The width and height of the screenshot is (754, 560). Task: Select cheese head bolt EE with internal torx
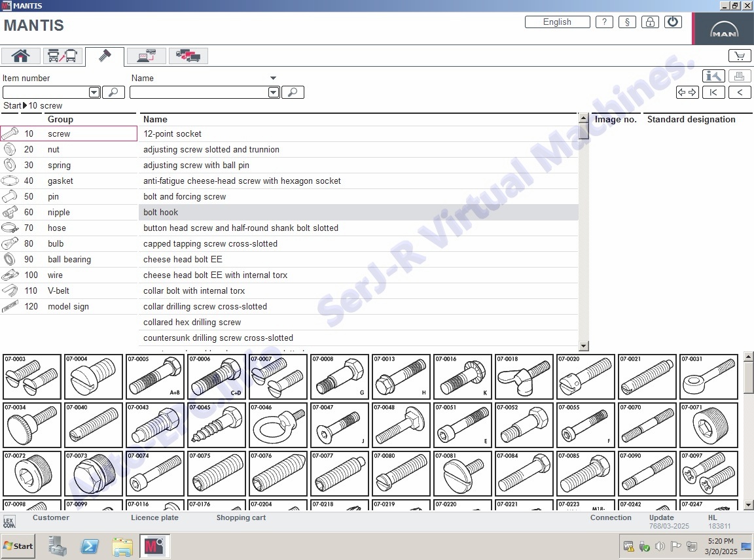[x=358, y=275]
